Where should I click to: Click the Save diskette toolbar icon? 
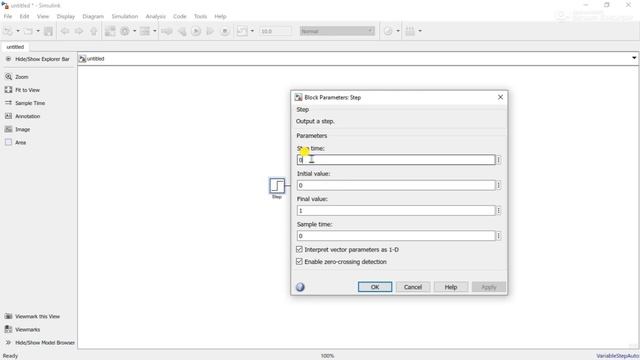[x=49, y=31]
